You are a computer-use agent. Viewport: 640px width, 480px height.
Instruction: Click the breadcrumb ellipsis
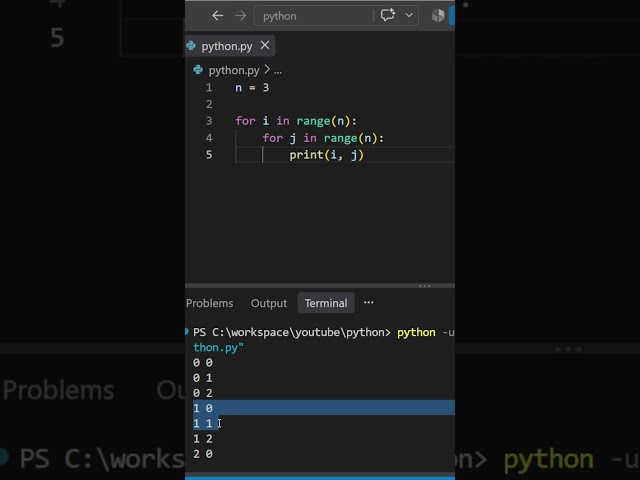[278, 71]
